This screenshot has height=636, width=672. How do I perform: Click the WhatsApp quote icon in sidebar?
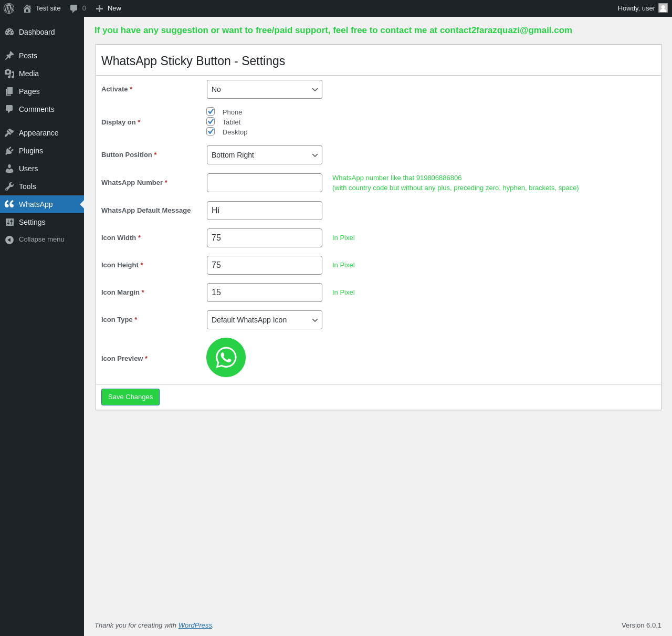point(9,204)
